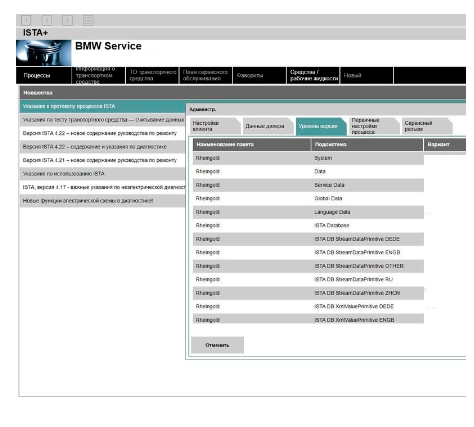The image size is (474, 427).
Task: Select the Service Data row
Action: tap(308, 185)
